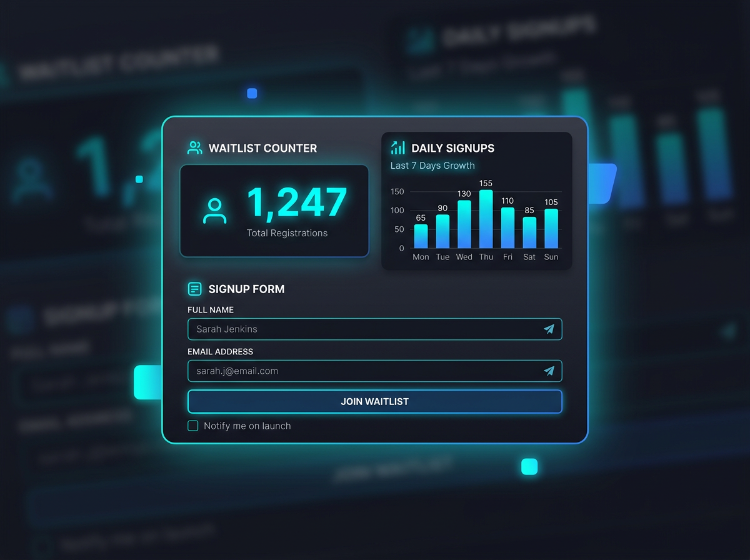The height and width of the screenshot is (560, 750).
Task: Click the DAILY SIGNUPS heading text
Action: 452,148
